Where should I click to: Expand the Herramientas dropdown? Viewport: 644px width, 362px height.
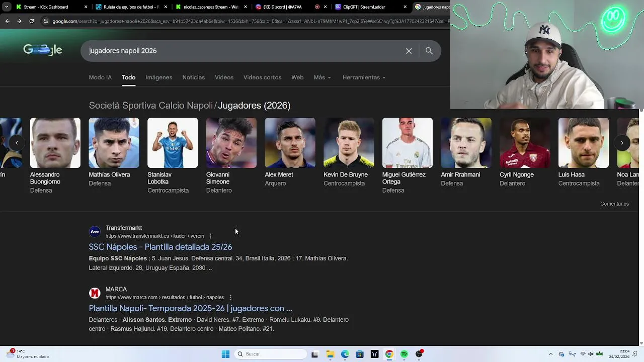pos(364,77)
